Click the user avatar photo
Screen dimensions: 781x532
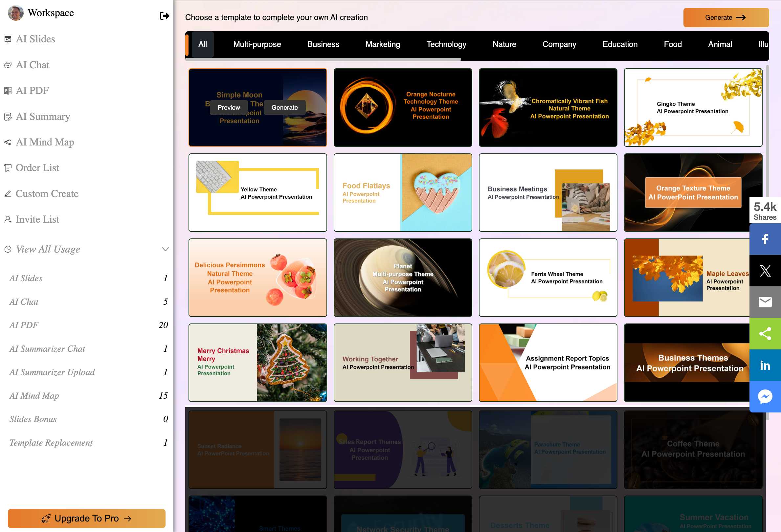[x=15, y=13]
